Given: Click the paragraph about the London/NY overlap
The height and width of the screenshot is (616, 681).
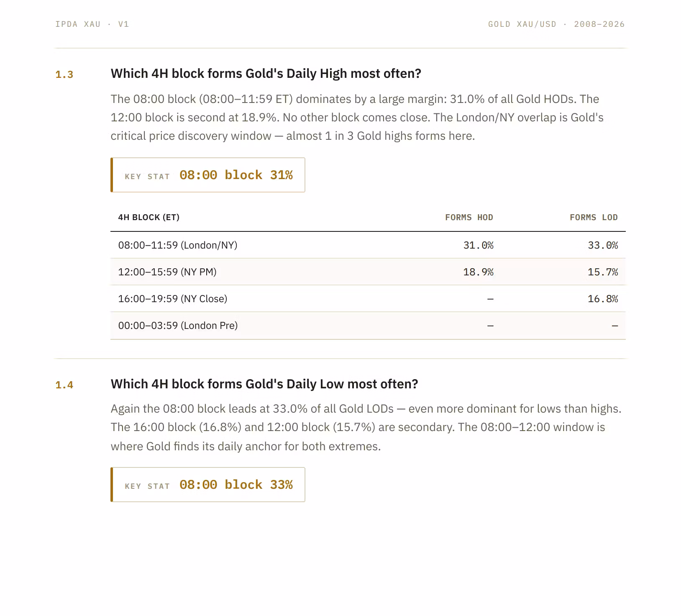Looking at the screenshot, I should click(x=357, y=118).
